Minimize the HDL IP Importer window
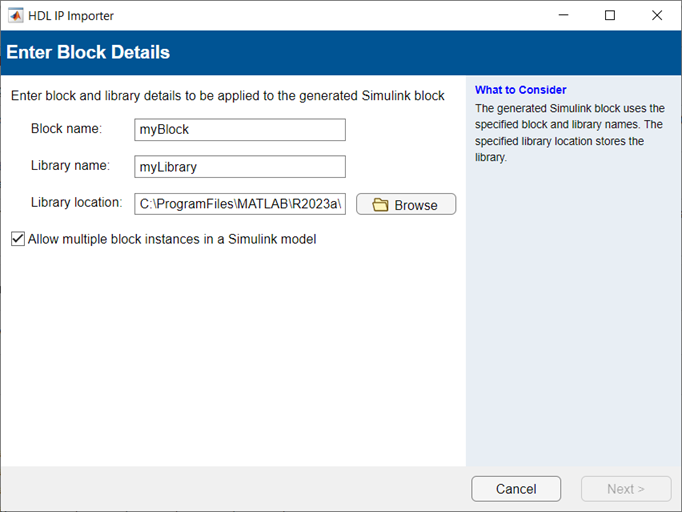 pos(563,15)
